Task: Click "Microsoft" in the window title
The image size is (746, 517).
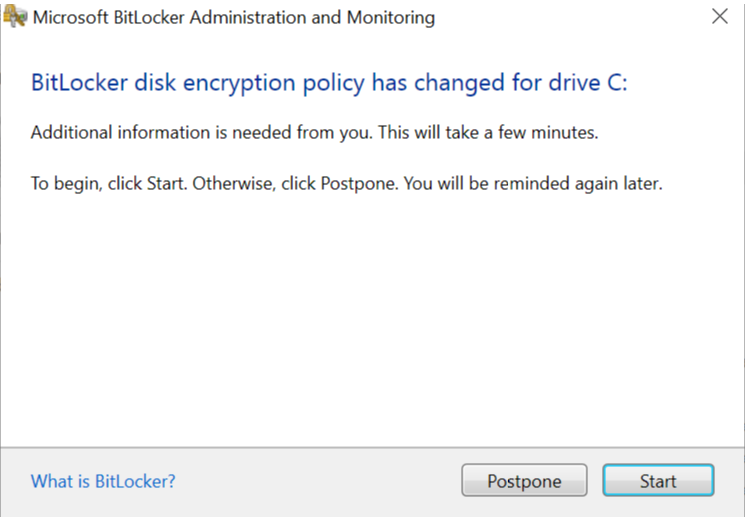Action: [68, 17]
